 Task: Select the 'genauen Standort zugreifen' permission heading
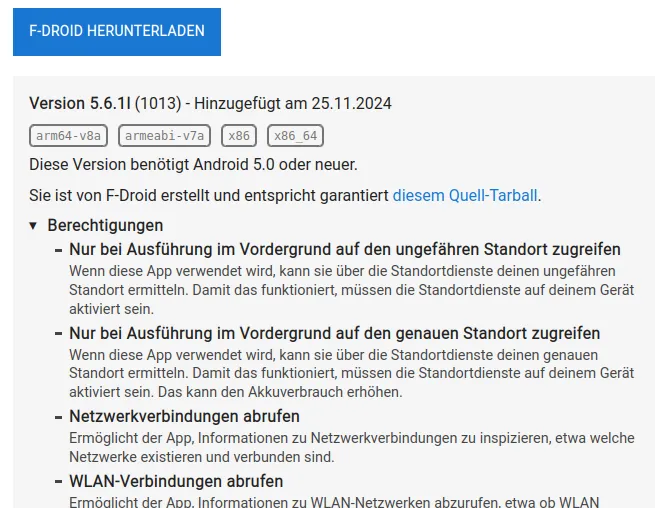click(334, 332)
